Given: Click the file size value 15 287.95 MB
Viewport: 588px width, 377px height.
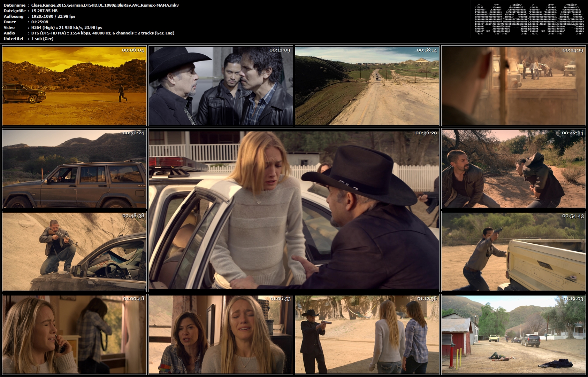Looking at the screenshot, I should [x=44, y=11].
